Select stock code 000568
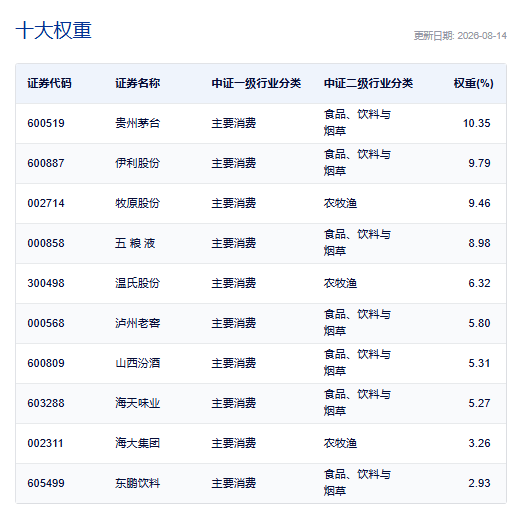 [x=46, y=323]
